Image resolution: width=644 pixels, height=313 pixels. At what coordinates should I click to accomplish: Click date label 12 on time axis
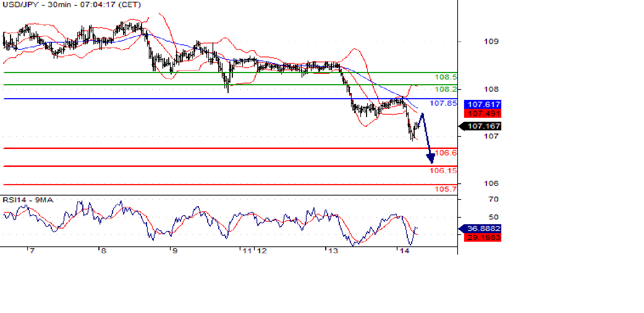[262, 251]
